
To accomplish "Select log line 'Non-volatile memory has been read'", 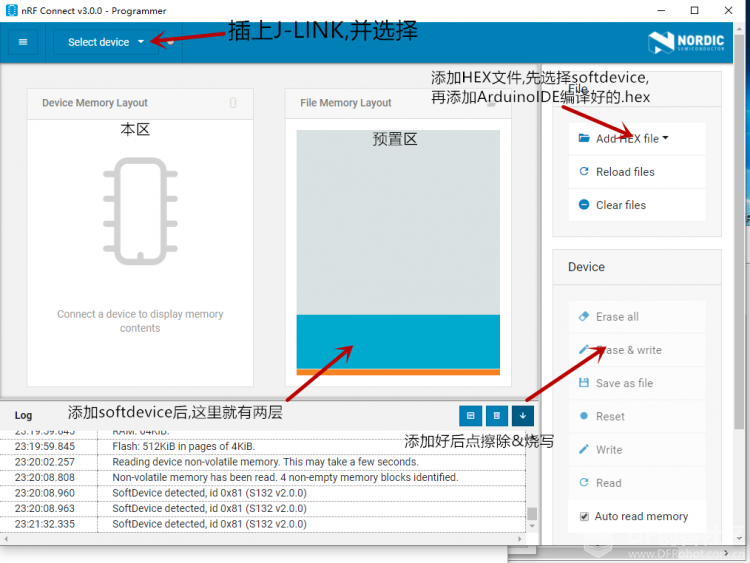I will (263, 477).
